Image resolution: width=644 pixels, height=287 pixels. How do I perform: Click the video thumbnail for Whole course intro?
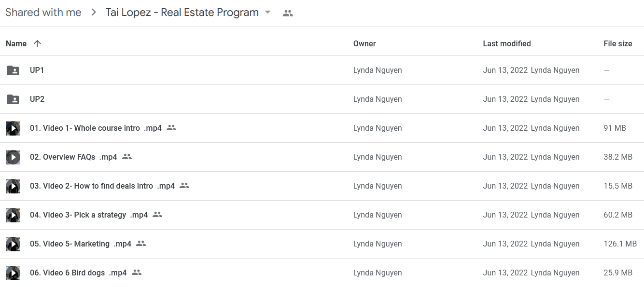coord(13,128)
